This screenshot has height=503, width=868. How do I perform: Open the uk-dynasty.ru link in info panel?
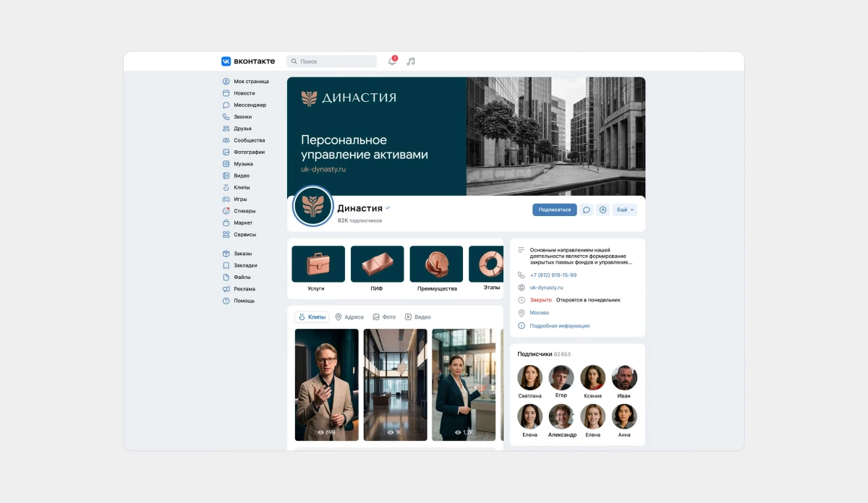click(546, 287)
